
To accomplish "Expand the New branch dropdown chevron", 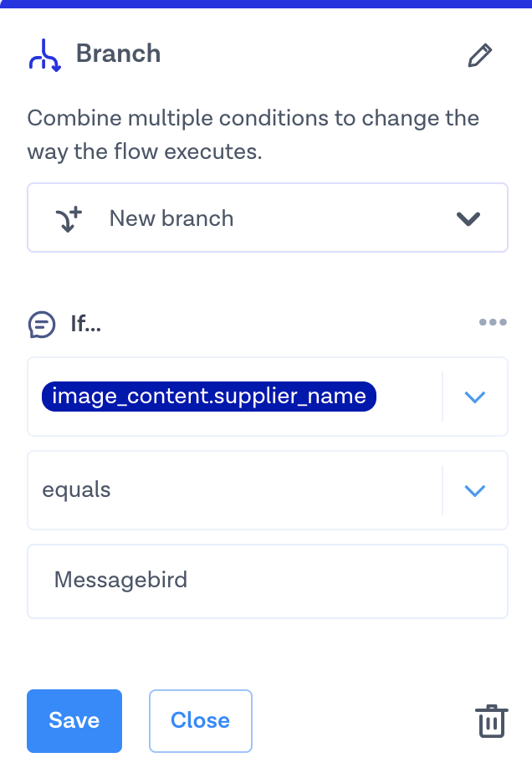I will click(x=468, y=219).
